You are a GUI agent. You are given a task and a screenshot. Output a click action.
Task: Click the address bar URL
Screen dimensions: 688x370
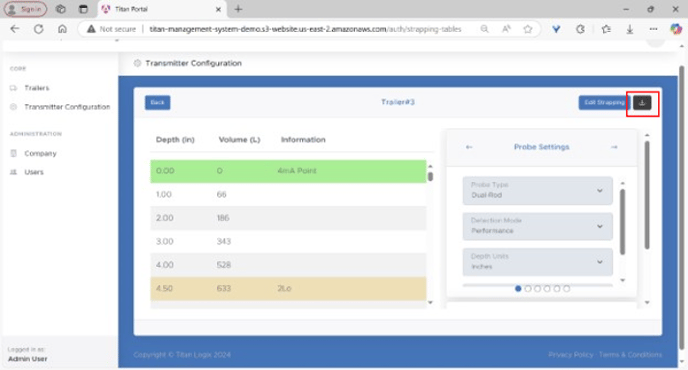305,29
